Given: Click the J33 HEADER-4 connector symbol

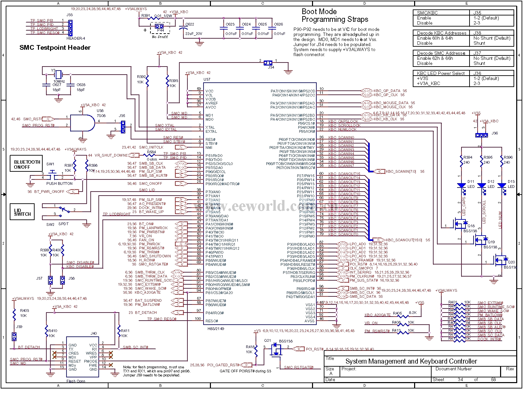Looking at the screenshot, I should tap(70, 28).
